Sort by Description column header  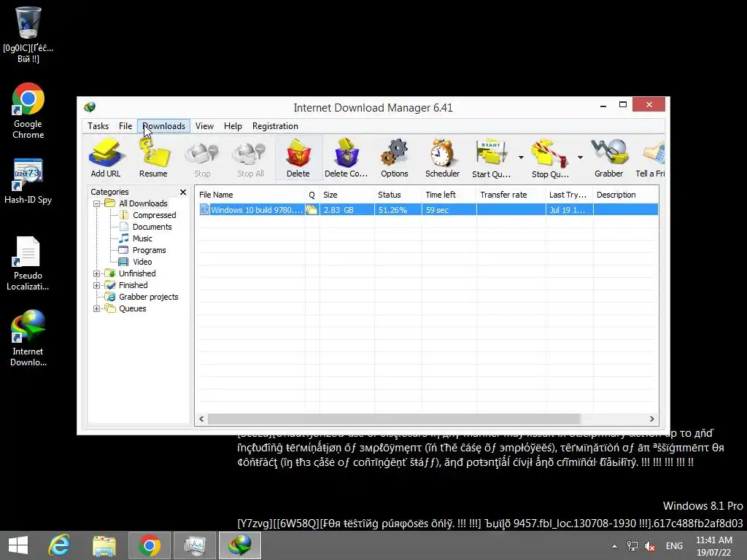[626, 195]
